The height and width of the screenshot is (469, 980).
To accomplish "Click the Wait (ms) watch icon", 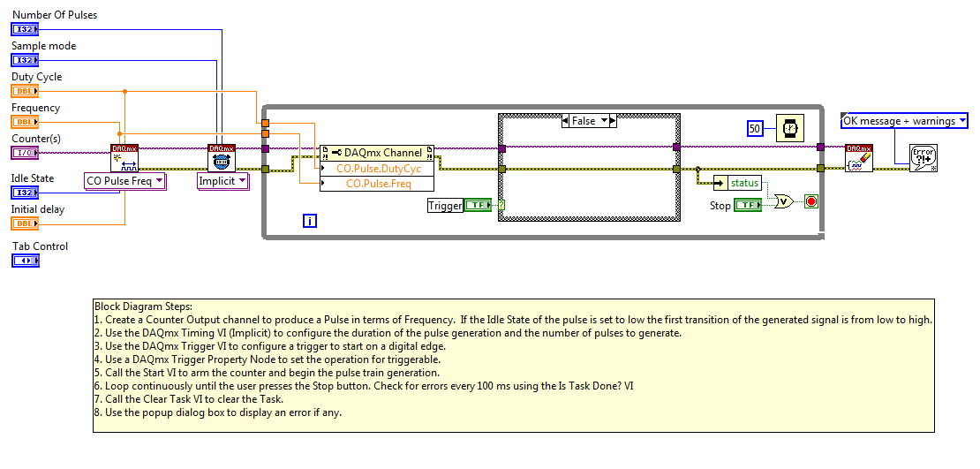I will pos(790,128).
